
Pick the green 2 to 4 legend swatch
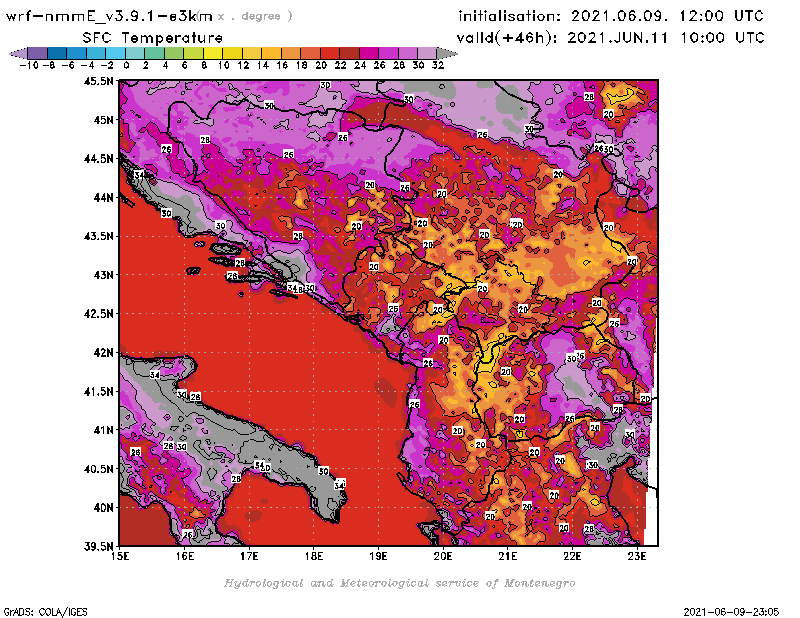click(155, 53)
